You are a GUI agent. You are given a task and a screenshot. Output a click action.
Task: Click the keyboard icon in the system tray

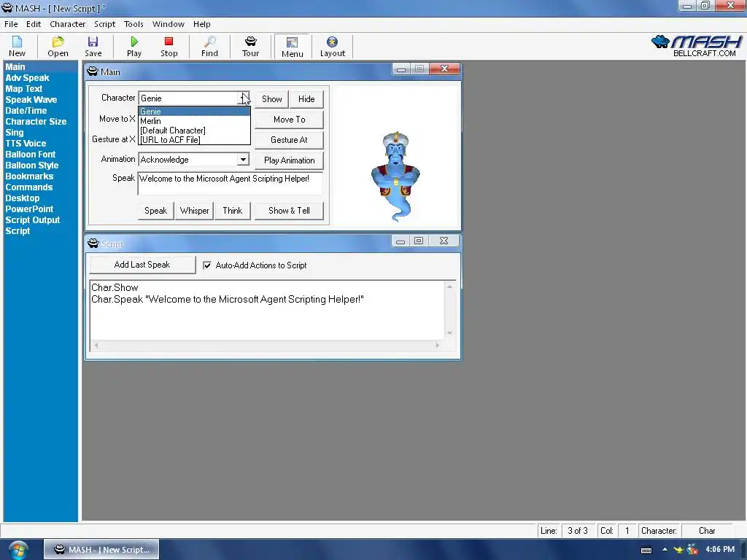(646, 550)
